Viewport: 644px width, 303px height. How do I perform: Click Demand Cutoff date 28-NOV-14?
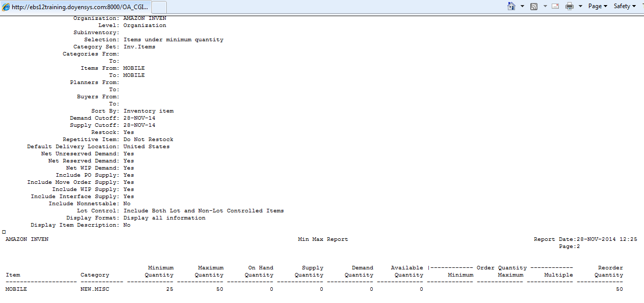[139, 118]
